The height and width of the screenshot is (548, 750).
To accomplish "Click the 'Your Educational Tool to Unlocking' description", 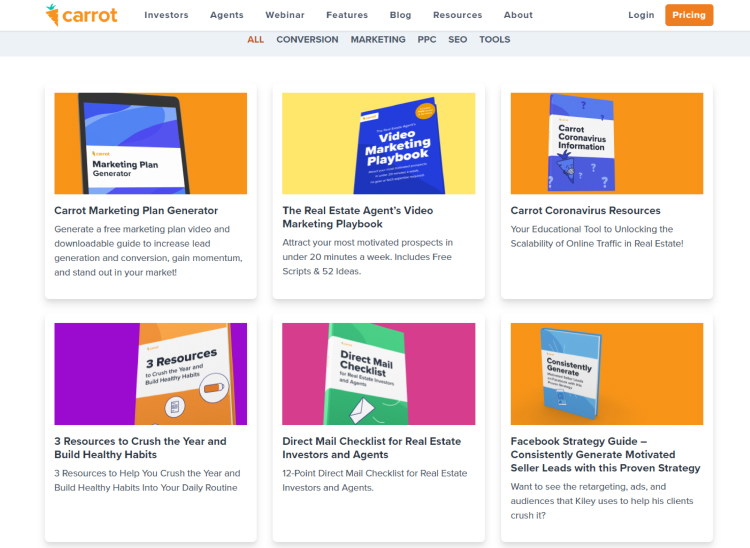I will pyautogui.click(x=597, y=236).
